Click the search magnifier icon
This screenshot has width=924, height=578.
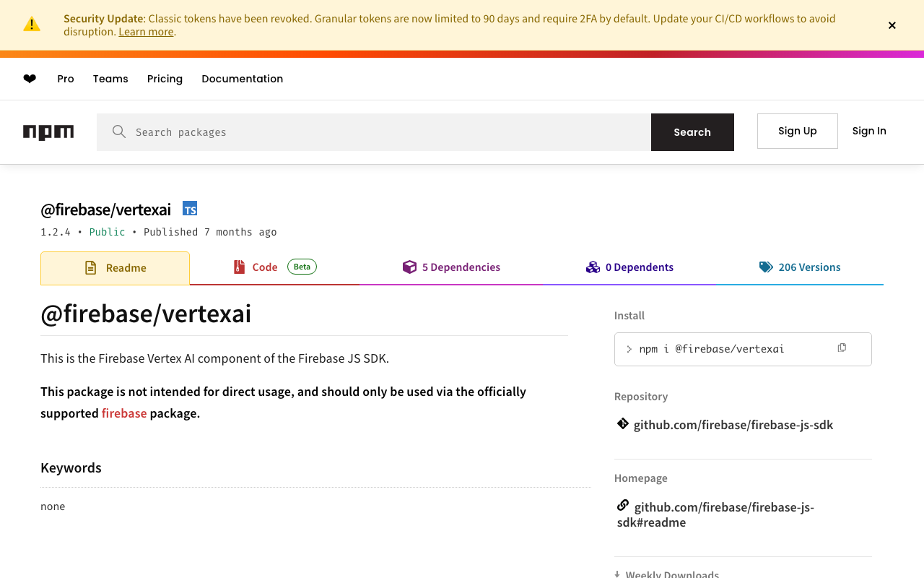[x=119, y=131]
